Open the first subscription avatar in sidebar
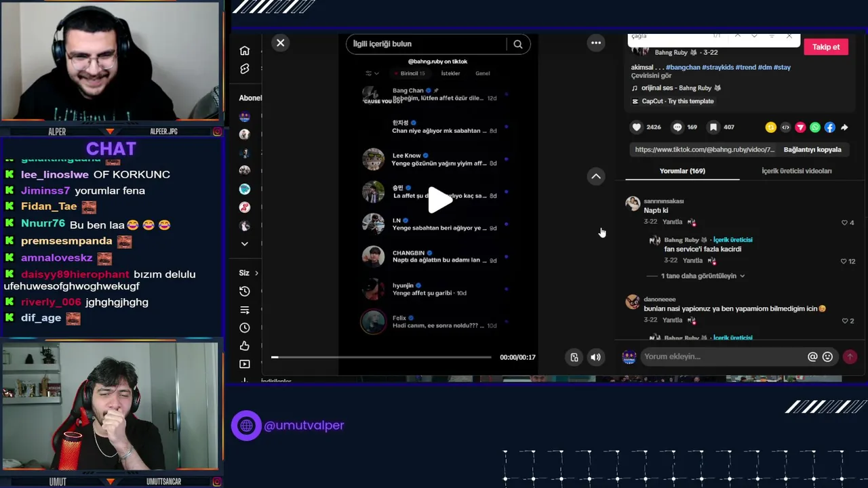Image resolution: width=868 pixels, height=488 pixels. 245,117
